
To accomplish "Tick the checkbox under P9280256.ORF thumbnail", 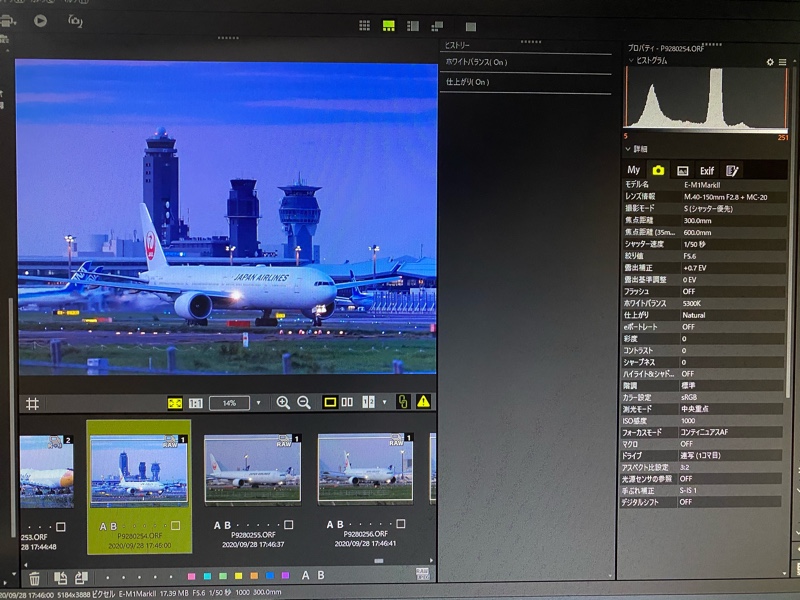I will [x=401, y=523].
